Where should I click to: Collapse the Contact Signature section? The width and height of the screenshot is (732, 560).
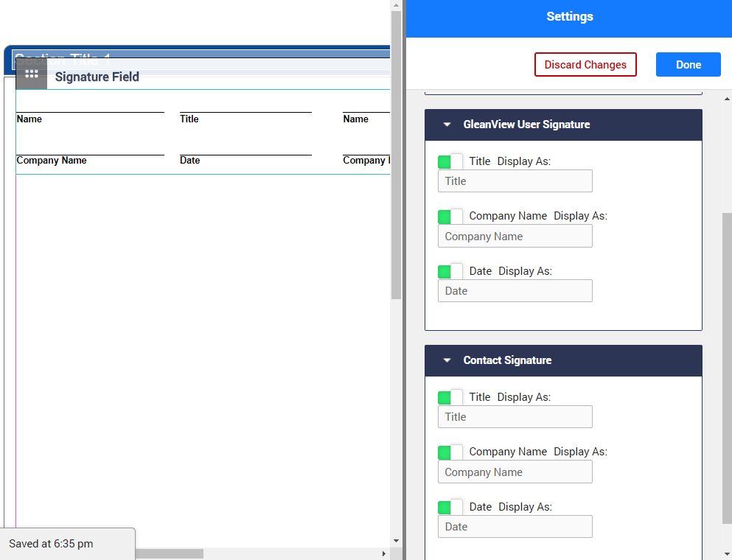tap(447, 360)
